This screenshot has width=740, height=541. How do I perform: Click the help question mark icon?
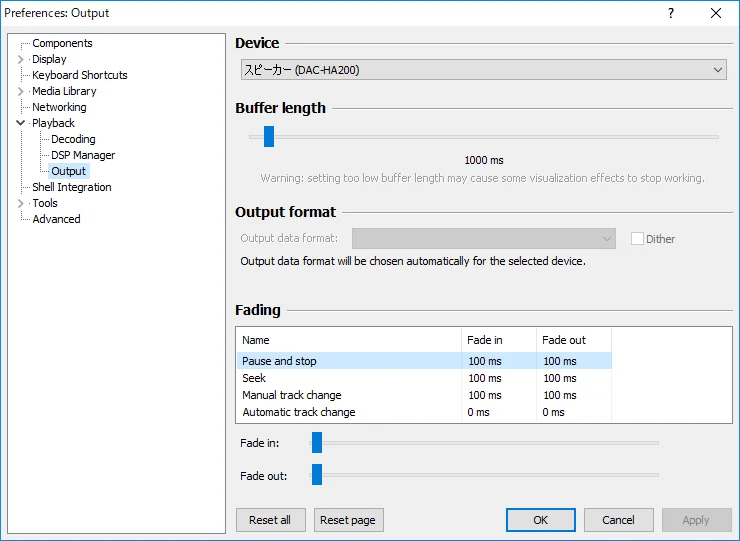pos(671,13)
